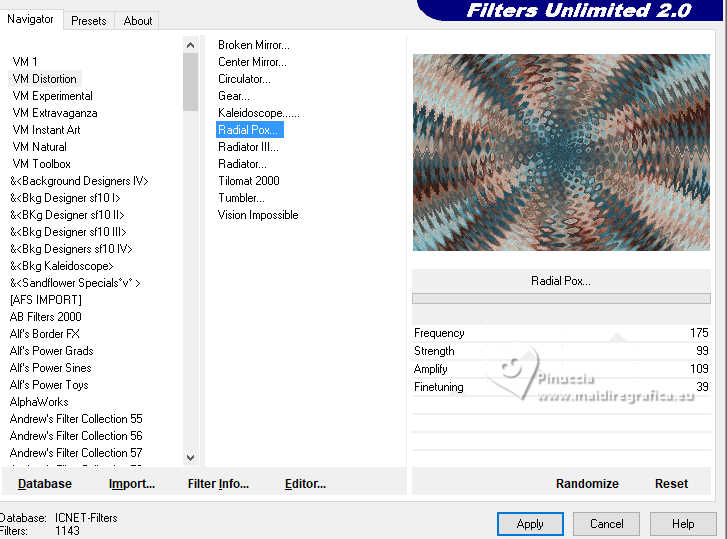The width and height of the screenshot is (727, 539).
Task: Choose Radial Pox... filter in list
Action: click(x=249, y=130)
